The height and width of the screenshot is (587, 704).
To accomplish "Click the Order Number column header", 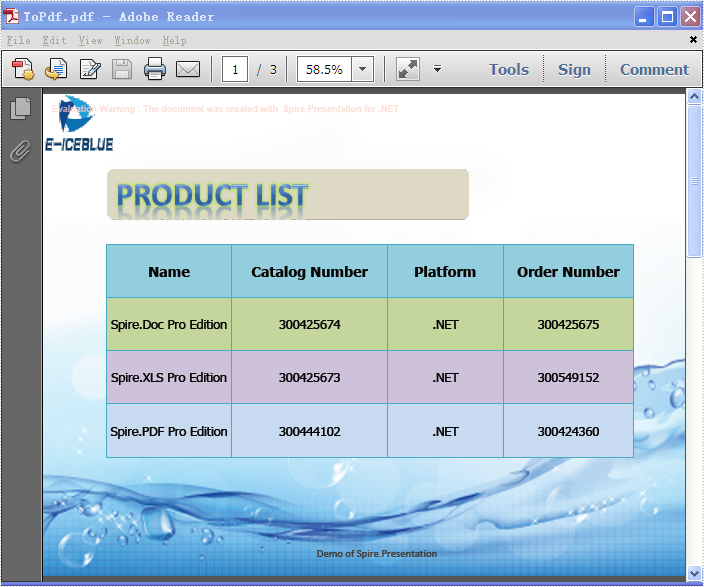I will coord(568,272).
